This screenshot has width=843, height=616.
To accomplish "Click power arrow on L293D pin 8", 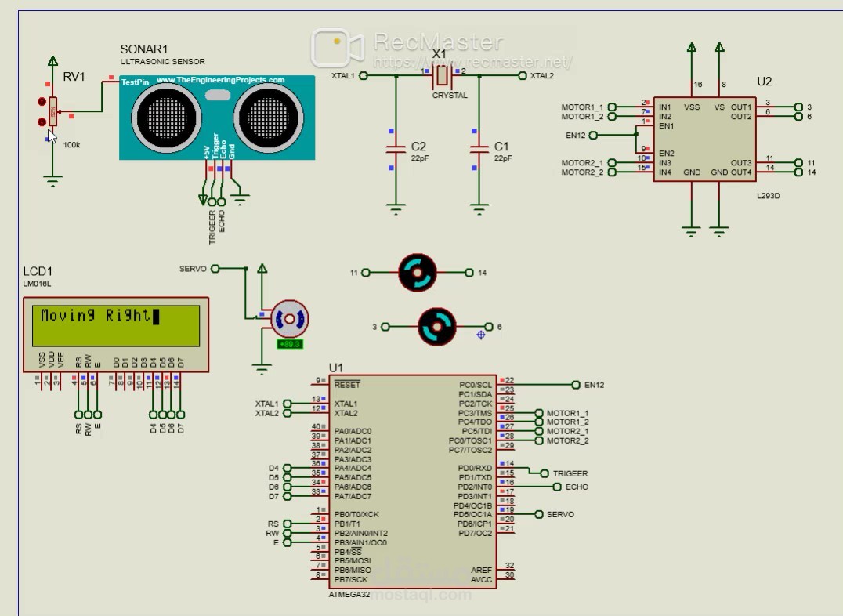I will [x=719, y=47].
